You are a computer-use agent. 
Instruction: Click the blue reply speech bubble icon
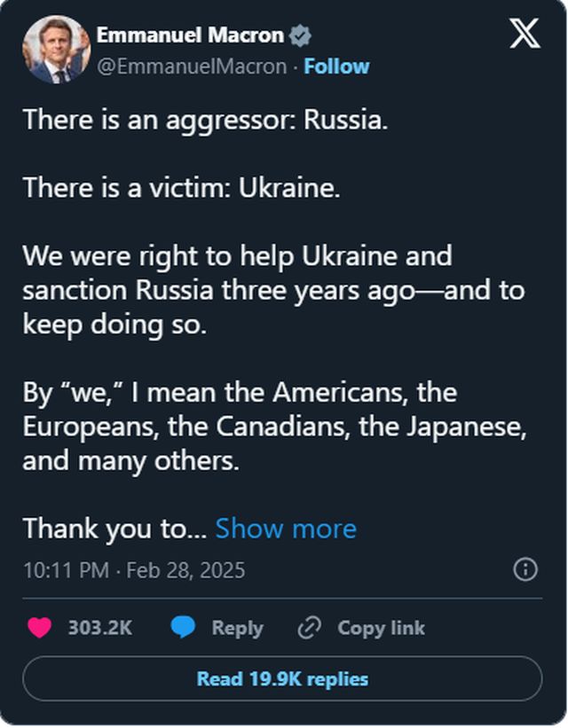tap(183, 628)
